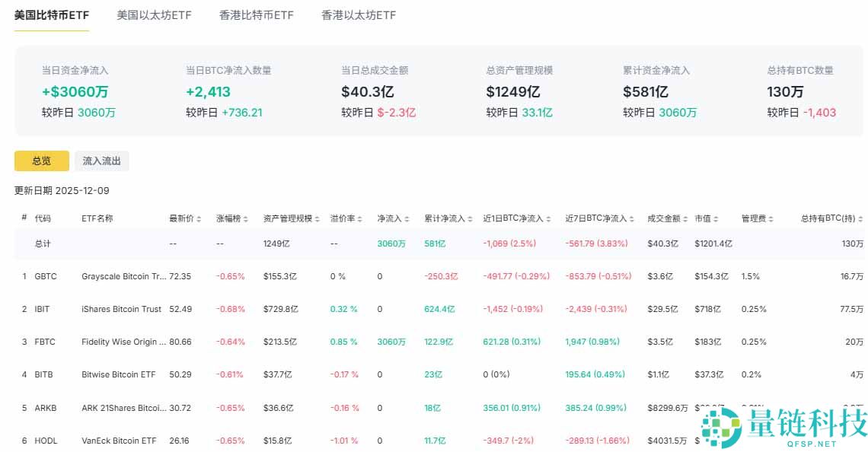Screen dimensions: 868x452
Task: Toggle the 总览 view button
Action: [x=41, y=161]
